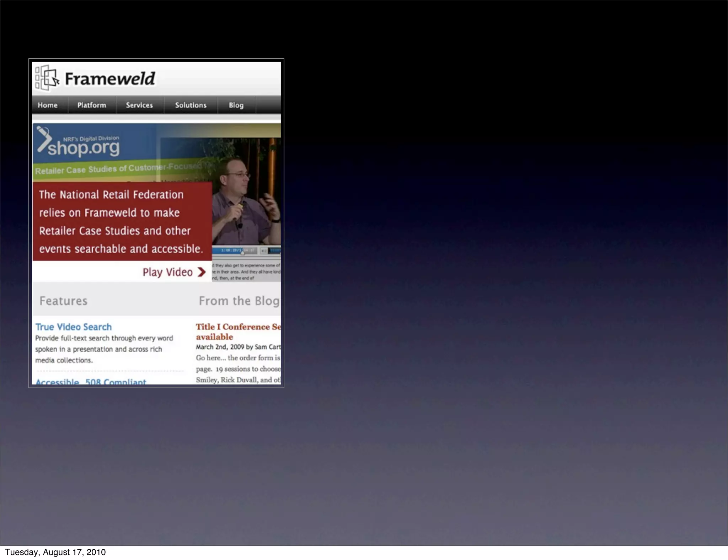728x560 pixels.
Task: Open the Platform menu item
Action: (92, 105)
